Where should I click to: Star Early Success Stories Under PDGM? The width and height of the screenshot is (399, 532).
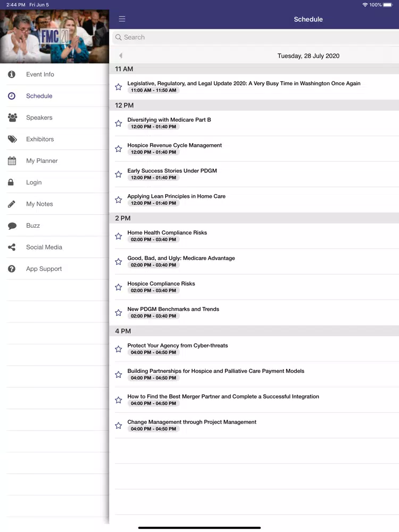pyautogui.click(x=119, y=174)
